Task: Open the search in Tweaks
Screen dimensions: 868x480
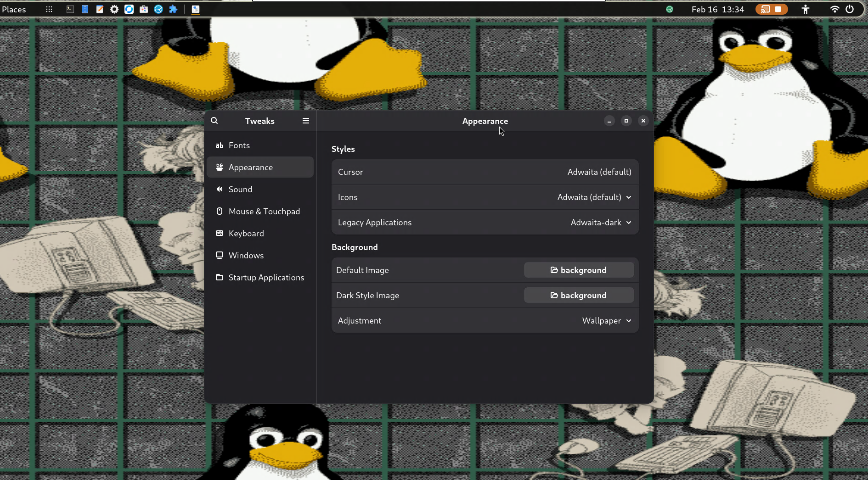Action: (x=214, y=121)
